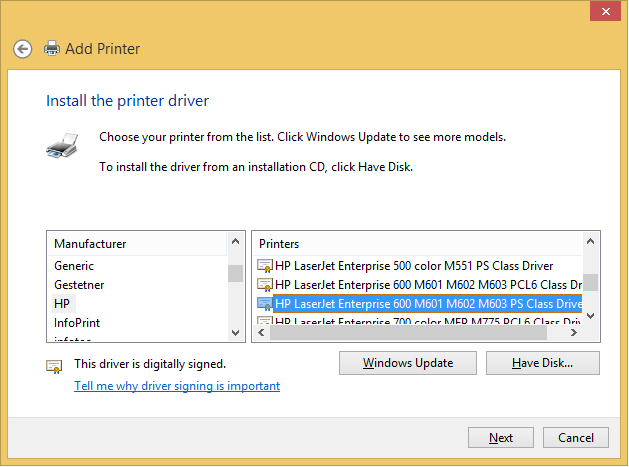This screenshot has width=629, height=467.
Task: Click the icon of highlighted PS Class Driver
Action: point(265,304)
